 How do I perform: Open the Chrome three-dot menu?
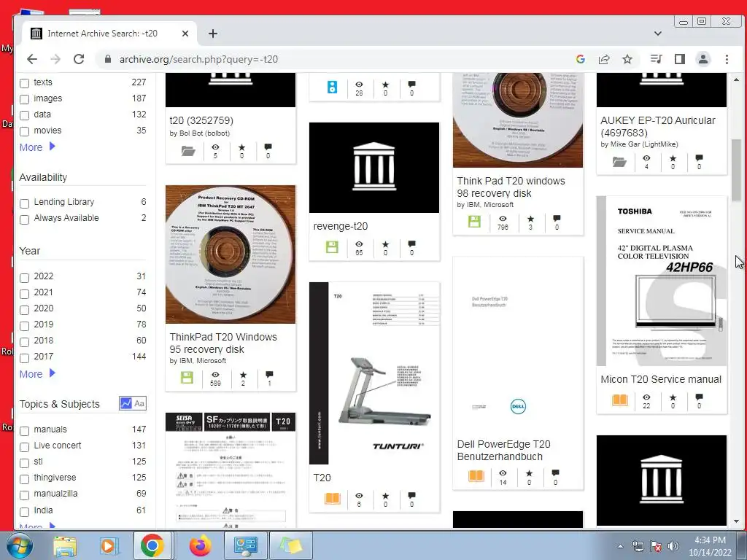tap(727, 59)
